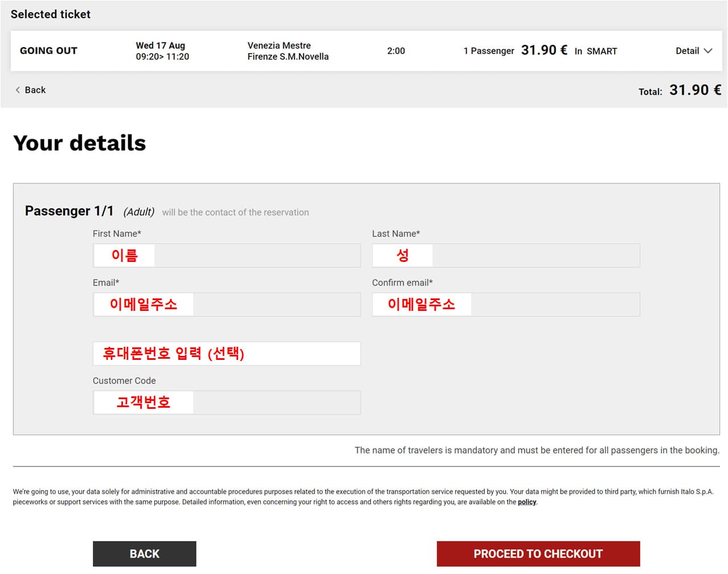The width and height of the screenshot is (728, 574).
Task: Go back using the top Back arrow link
Action: 30,90
